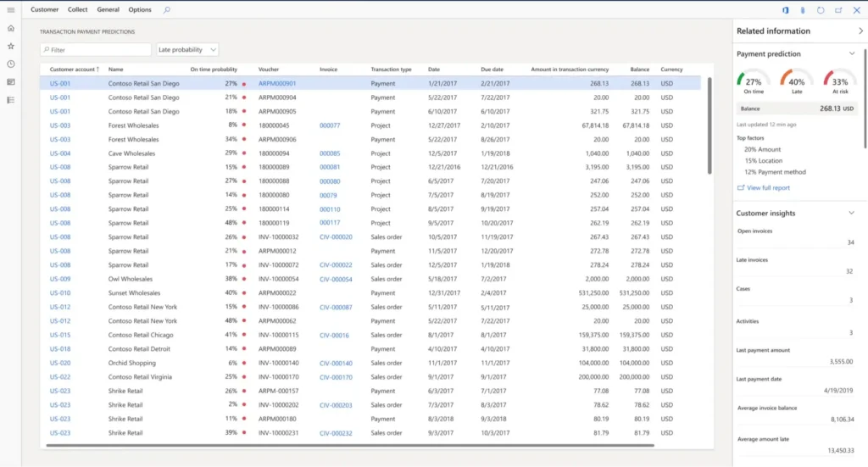Close the form with X icon

[856, 10]
